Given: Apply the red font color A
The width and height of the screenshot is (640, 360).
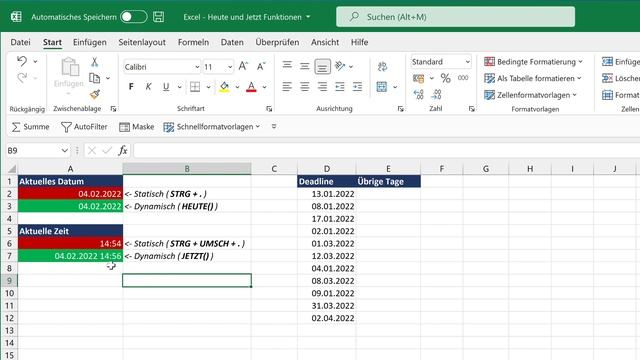Looking at the screenshot, I should [251, 87].
